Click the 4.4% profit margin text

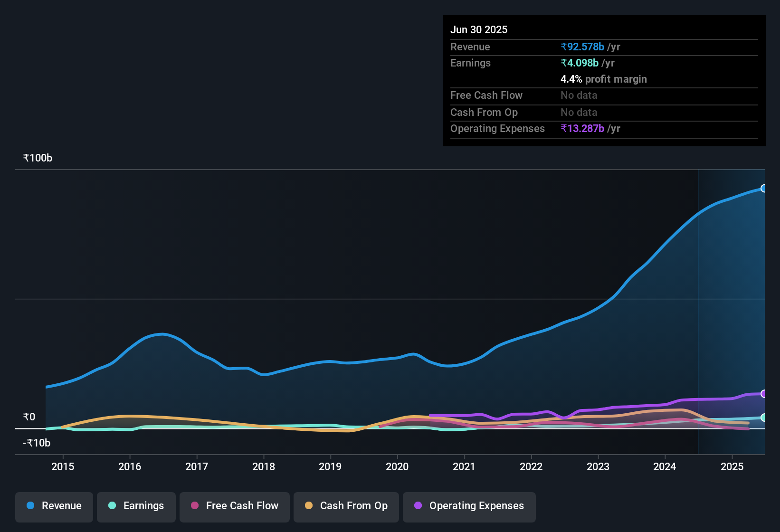pyautogui.click(x=603, y=79)
